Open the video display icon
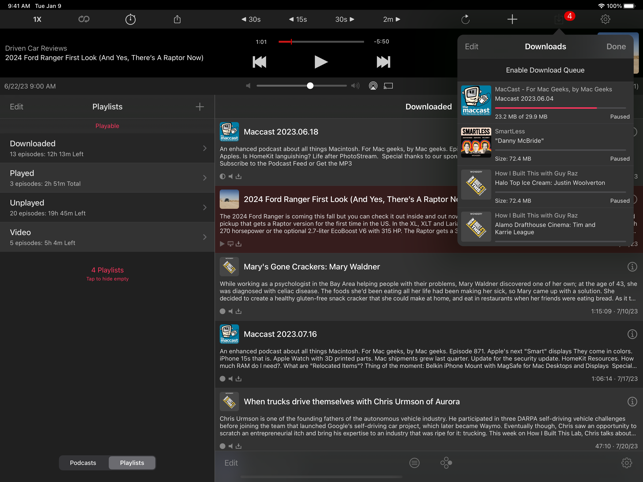643x482 pixels. pos(388,86)
